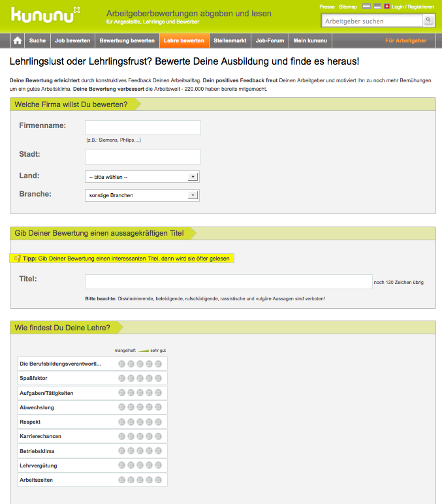Click into the Titel text field

[x=228, y=281]
